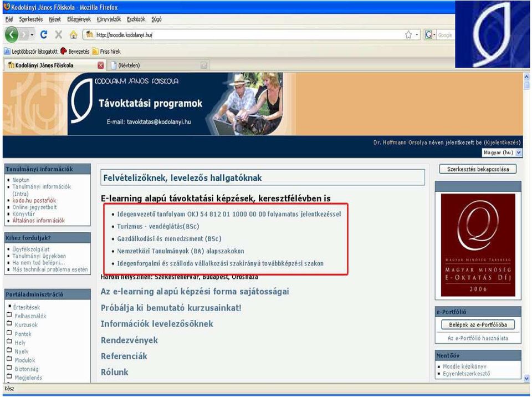Go back with the green Back arrow
The width and height of the screenshot is (532, 397).
pyautogui.click(x=12, y=34)
